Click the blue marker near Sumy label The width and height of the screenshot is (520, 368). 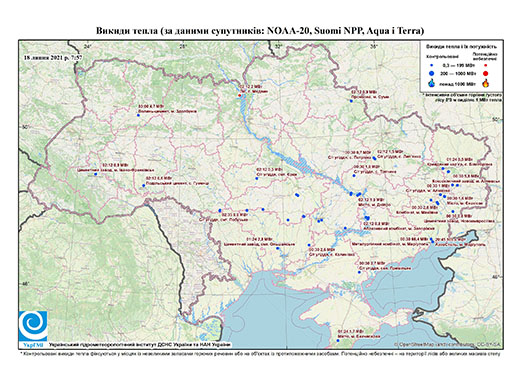coord(351,101)
